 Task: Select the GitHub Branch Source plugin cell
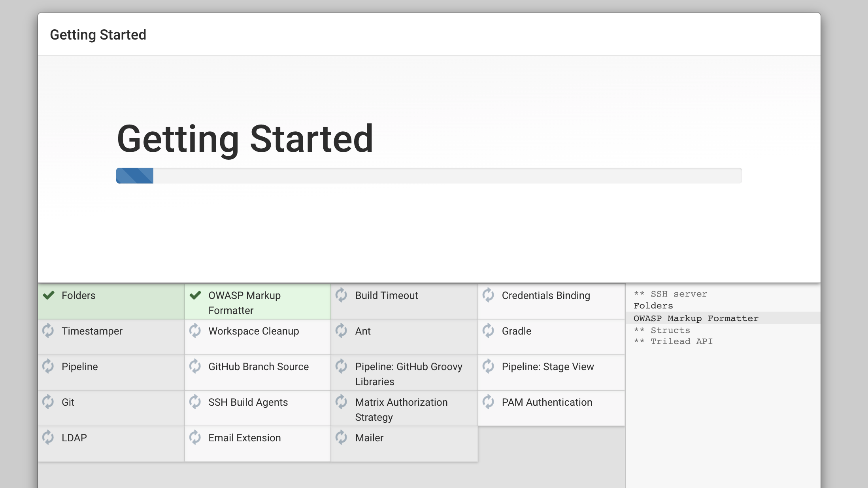(258, 372)
